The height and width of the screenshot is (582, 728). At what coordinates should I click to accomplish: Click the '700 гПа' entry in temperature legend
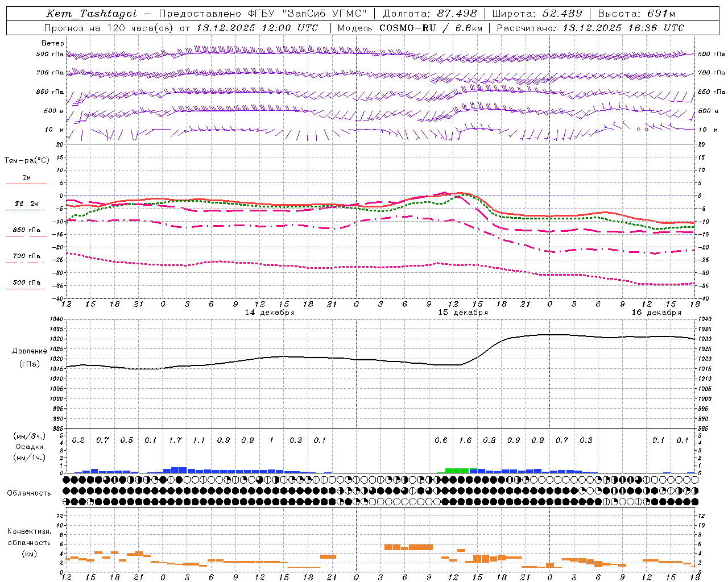pyautogui.click(x=27, y=256)
